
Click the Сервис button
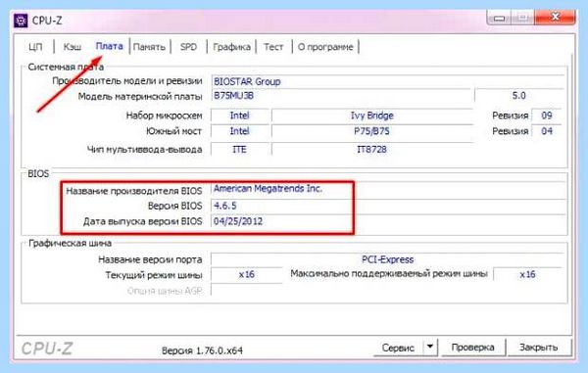click(398, 348)
